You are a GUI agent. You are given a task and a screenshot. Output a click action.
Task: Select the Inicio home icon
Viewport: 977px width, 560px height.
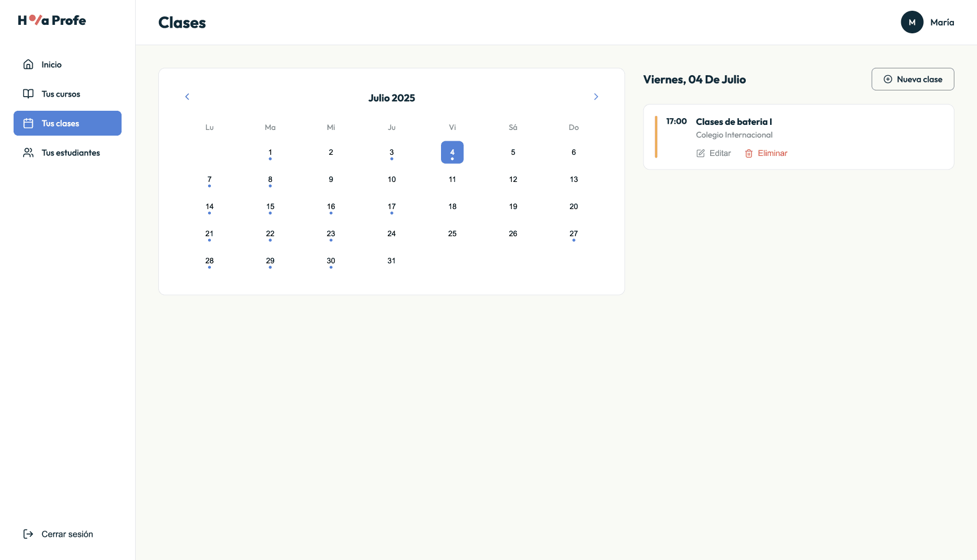tap(28, 64)
